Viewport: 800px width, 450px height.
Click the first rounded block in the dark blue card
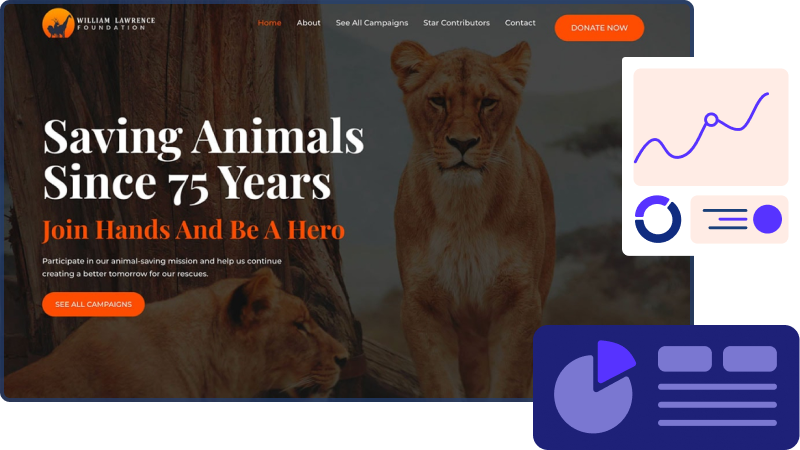(x=685, y=359)
